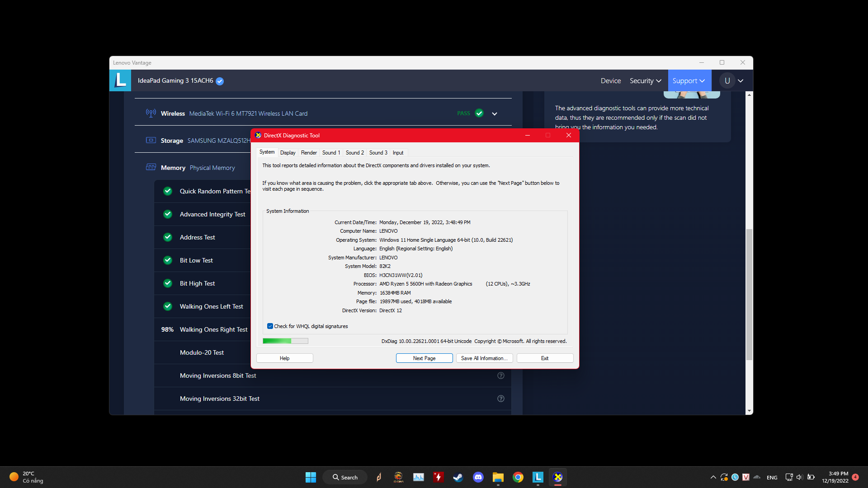Click the Wireless antenna icon
Viewport: 868px width, 488px height.
tap(151, 113)
